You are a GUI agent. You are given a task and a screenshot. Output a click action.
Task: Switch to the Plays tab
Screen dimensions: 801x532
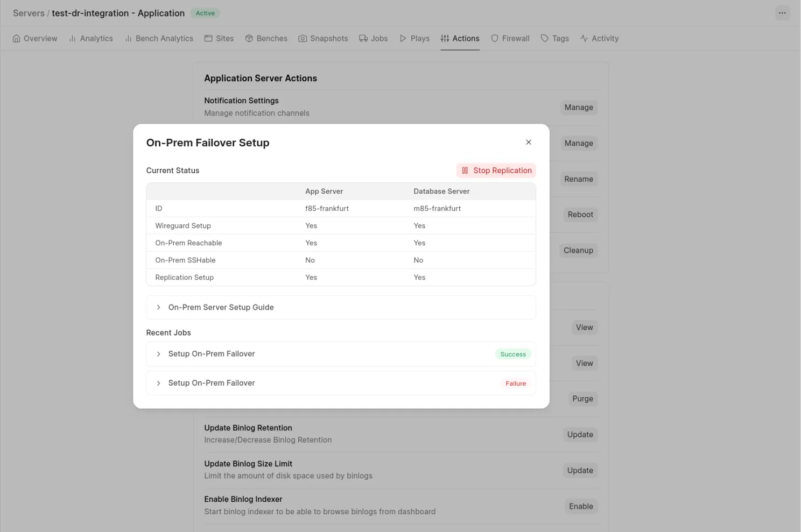[x=414, y=39]
